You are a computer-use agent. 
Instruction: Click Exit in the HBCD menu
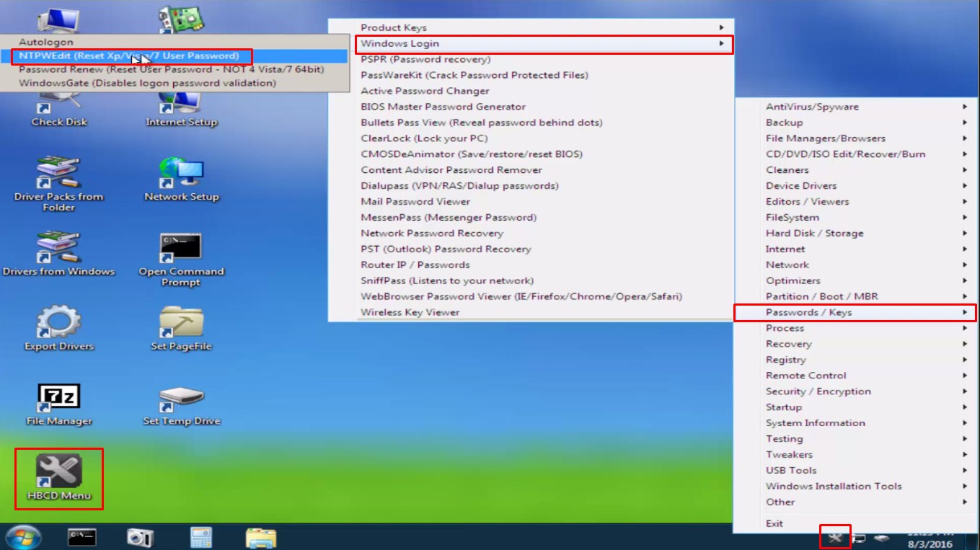tap(855, 523)
